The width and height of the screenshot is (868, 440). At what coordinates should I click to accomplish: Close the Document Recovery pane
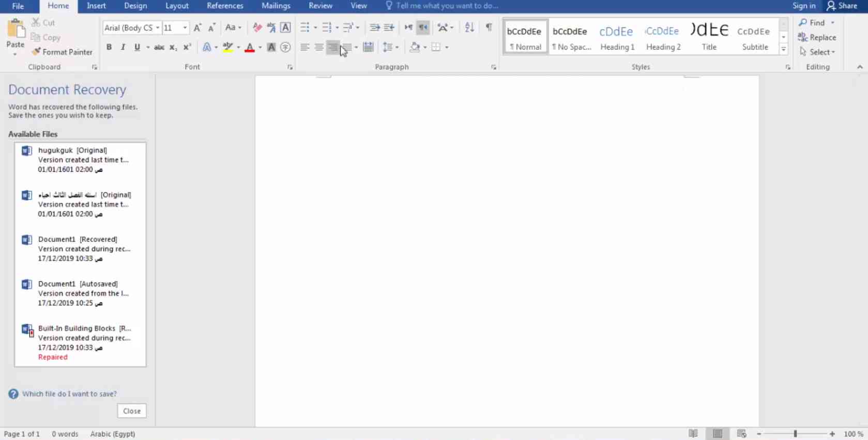132,411
